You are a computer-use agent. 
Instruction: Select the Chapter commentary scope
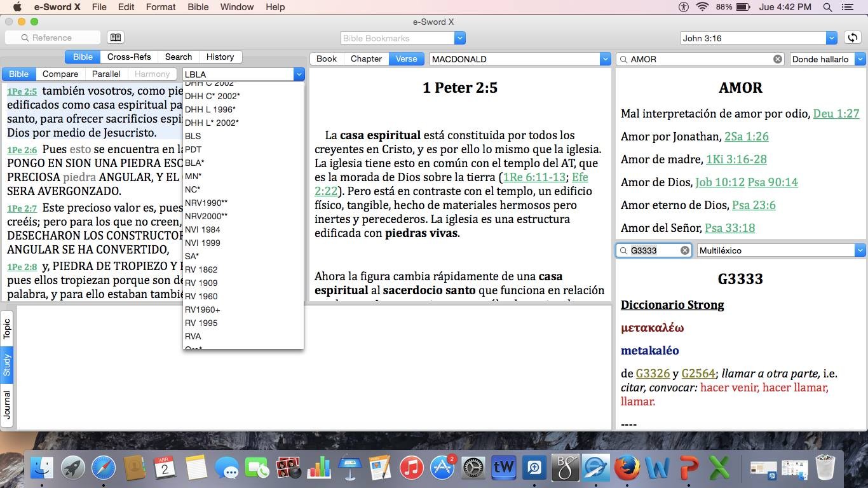pyautogui.click(x=366, y=58)
